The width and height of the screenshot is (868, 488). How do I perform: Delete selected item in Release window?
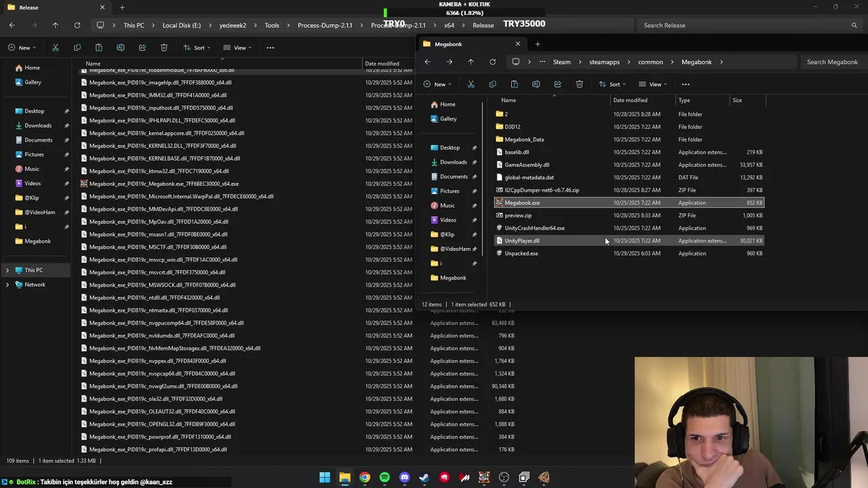(x=164, y=47)
